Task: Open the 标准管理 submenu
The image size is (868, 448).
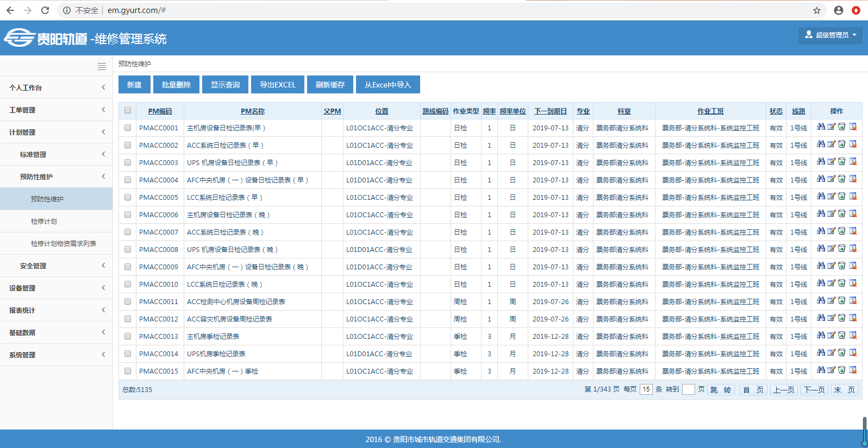Action: point(57,154)
